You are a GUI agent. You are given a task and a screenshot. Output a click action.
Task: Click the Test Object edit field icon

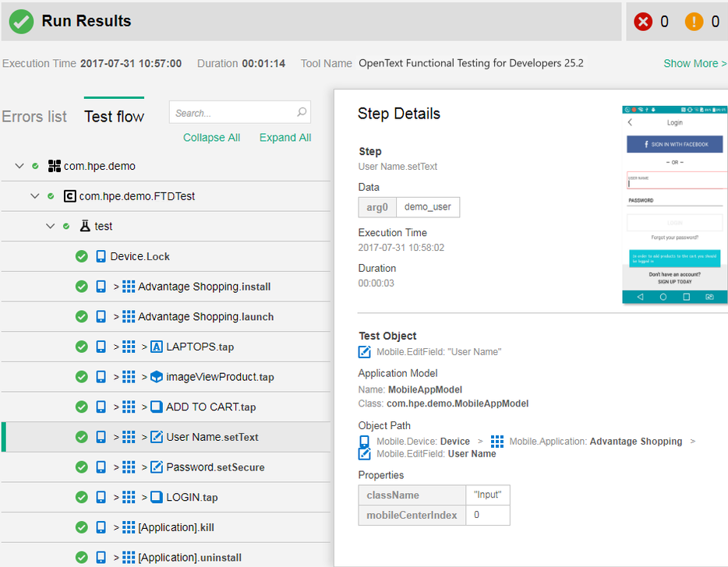[x=365, y=352]
